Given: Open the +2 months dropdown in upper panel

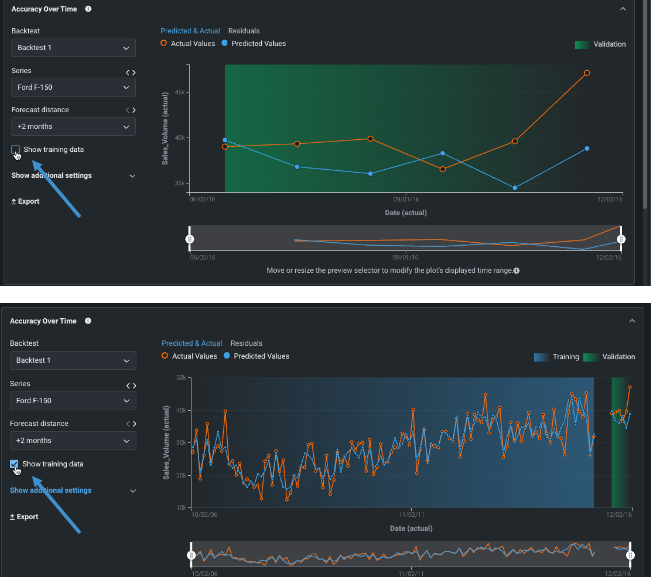Looking at the screenshot, I should [x=73, y=127].
